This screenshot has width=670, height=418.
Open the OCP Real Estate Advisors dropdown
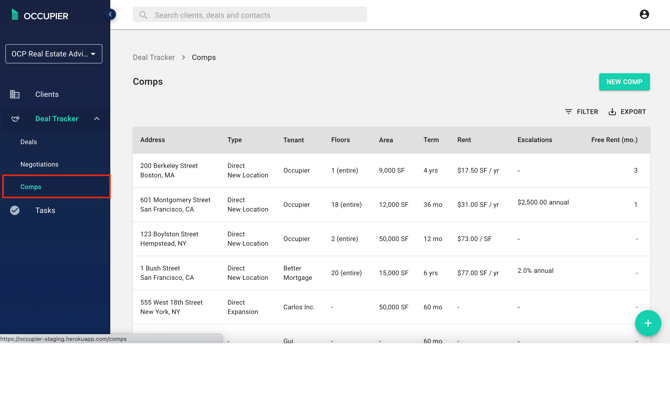coord(54,54)
